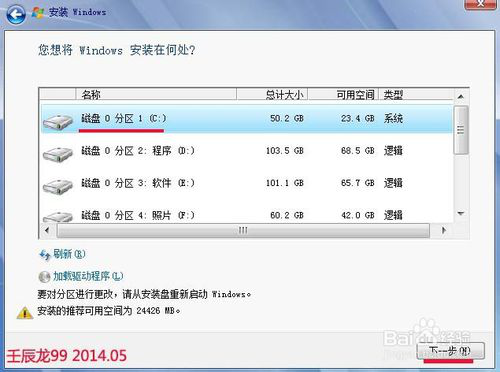
Task: Click the 42.0 GB free space cell
Action: coord(358,215)
